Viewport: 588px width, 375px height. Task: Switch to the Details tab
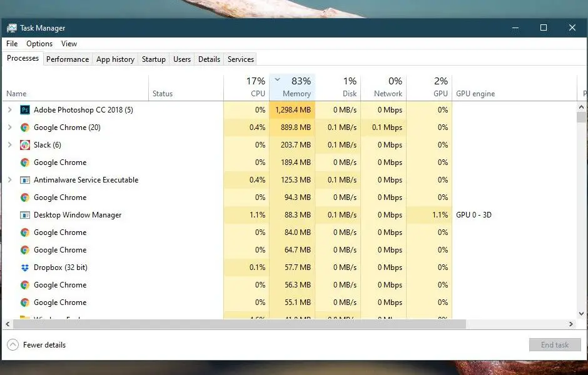[210, 59]
